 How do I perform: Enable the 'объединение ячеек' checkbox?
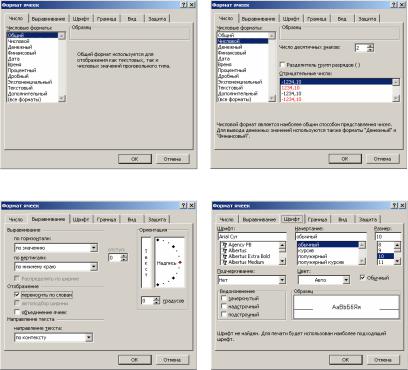pos(17,312)
